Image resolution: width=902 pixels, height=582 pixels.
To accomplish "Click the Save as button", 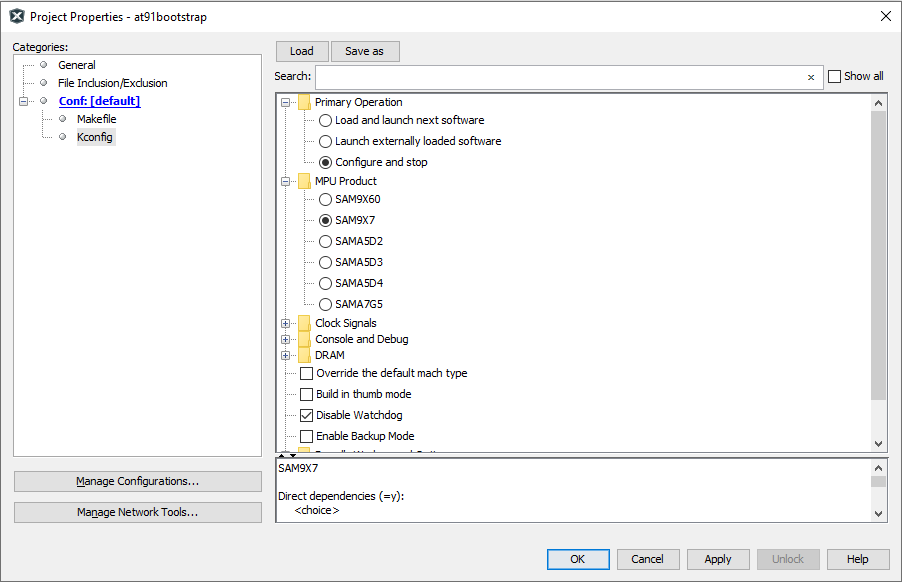I will click(x=364, y=51).
